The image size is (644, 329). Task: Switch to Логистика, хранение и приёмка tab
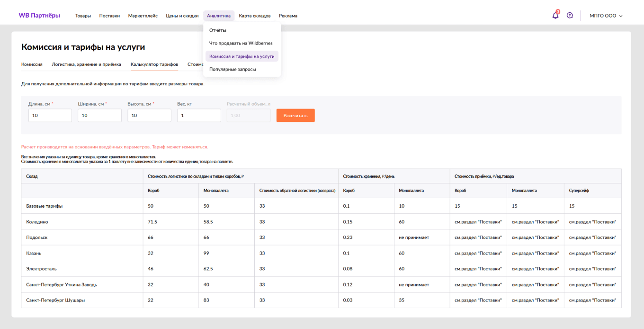86,64
